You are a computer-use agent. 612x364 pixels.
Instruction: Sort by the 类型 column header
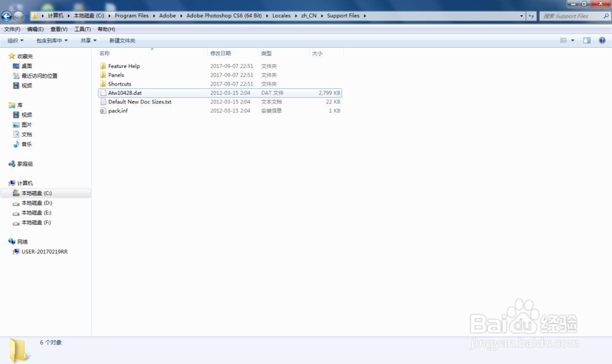(266, 53)
